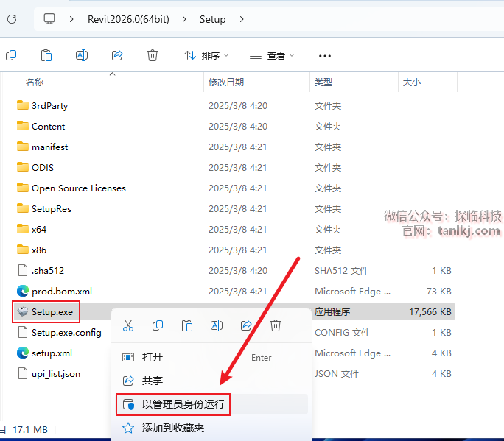Select the prod.bom.xml file

(61, 291)
